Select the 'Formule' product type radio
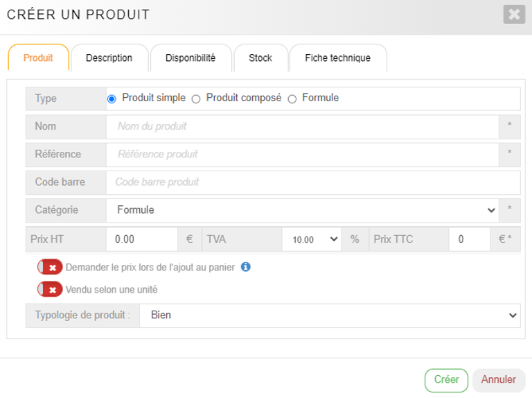532x398 pixels. pyautogui.click(x=292, y=99)
